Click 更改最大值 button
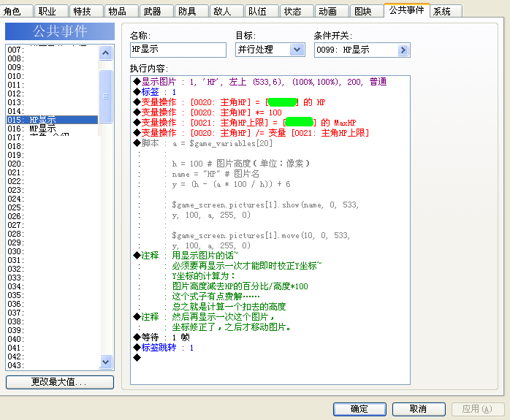 point(60,382)
